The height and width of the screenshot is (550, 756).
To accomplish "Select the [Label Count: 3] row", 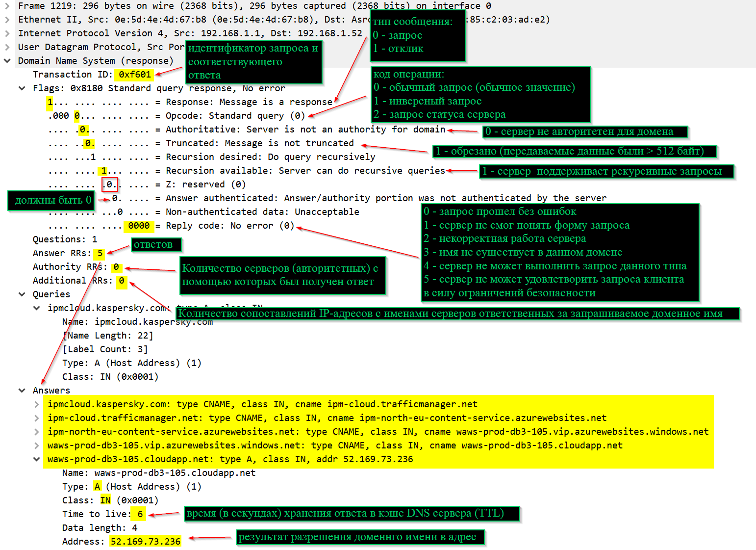I will [x=105, y=349].
